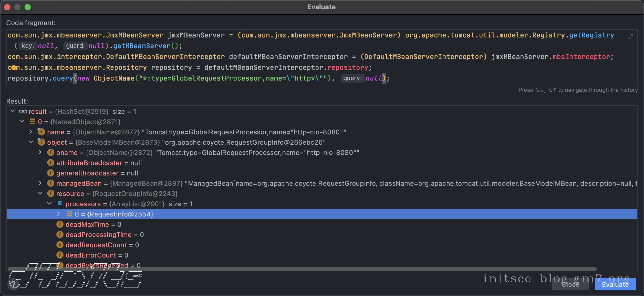The image size is (644, 296).
Task: Click the field icon of attributeBroadcaster
Action: [51, 163]
